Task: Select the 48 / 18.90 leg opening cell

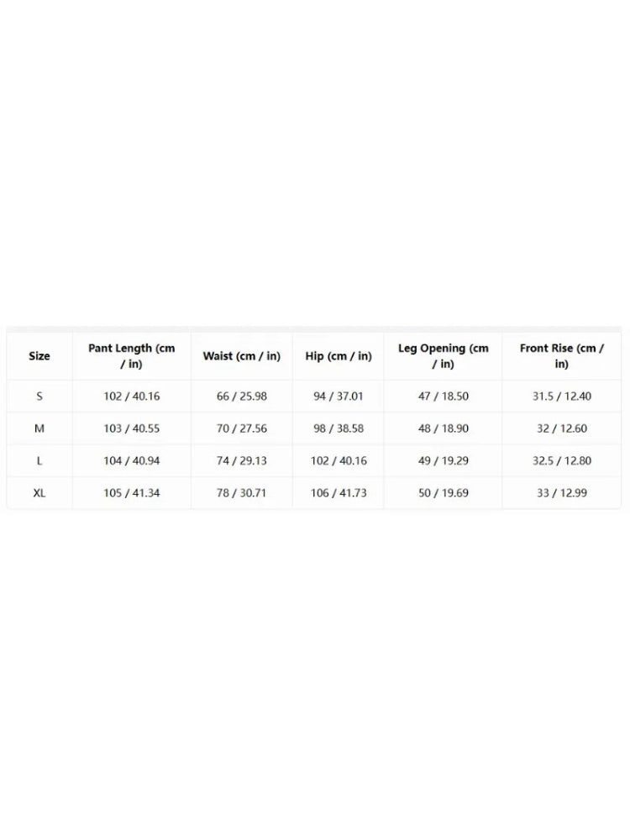Action: click(x=443, y=428)
